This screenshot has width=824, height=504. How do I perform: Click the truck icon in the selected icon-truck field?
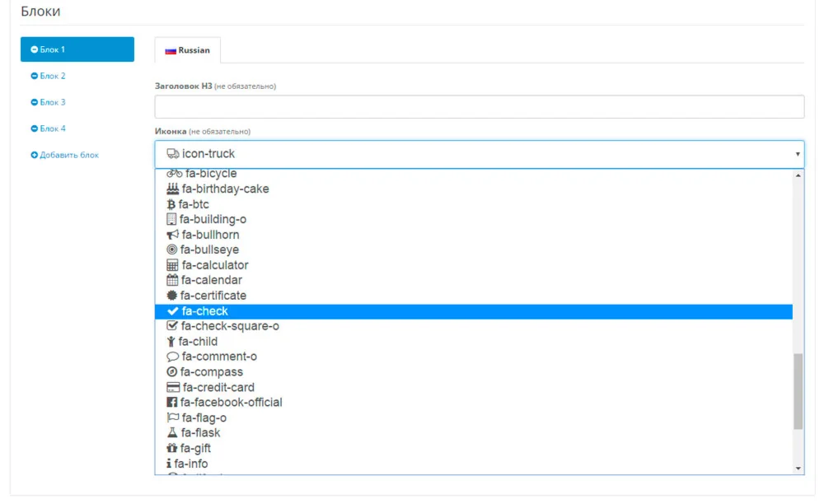173,154
